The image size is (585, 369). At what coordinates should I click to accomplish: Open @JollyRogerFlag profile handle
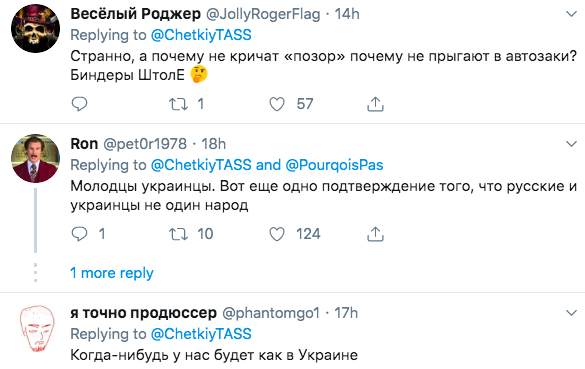point(263,14)
